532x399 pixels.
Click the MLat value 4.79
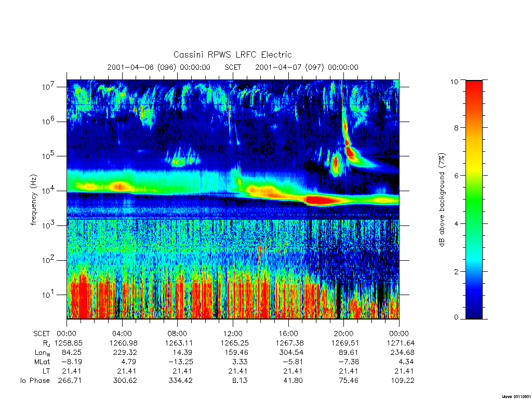(129, 362)
